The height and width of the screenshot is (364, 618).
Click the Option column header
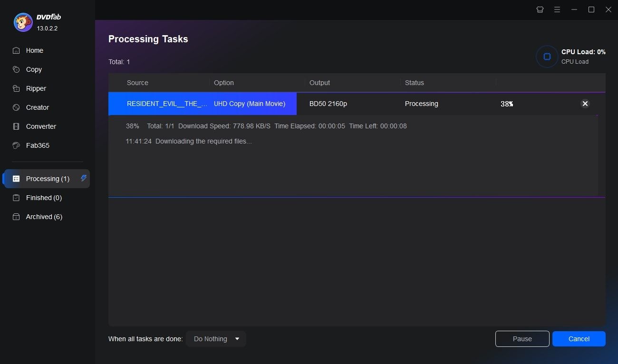(223, 83)
